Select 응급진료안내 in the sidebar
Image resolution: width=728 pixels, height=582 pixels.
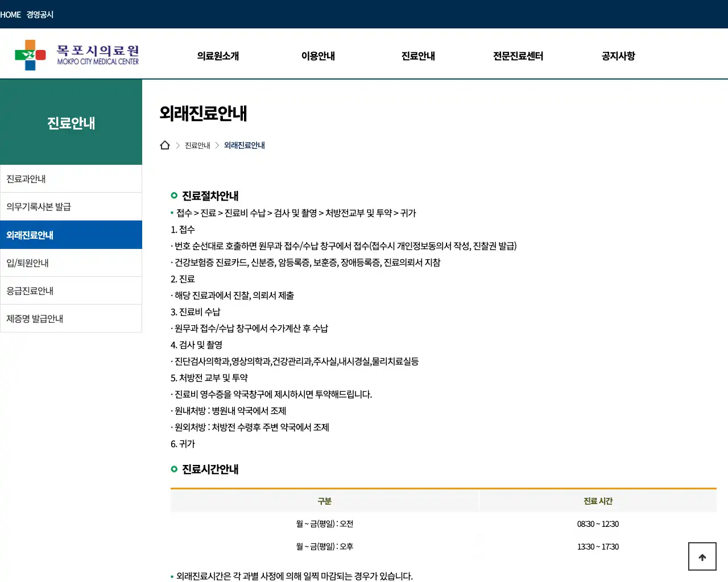tap(30, 290)
